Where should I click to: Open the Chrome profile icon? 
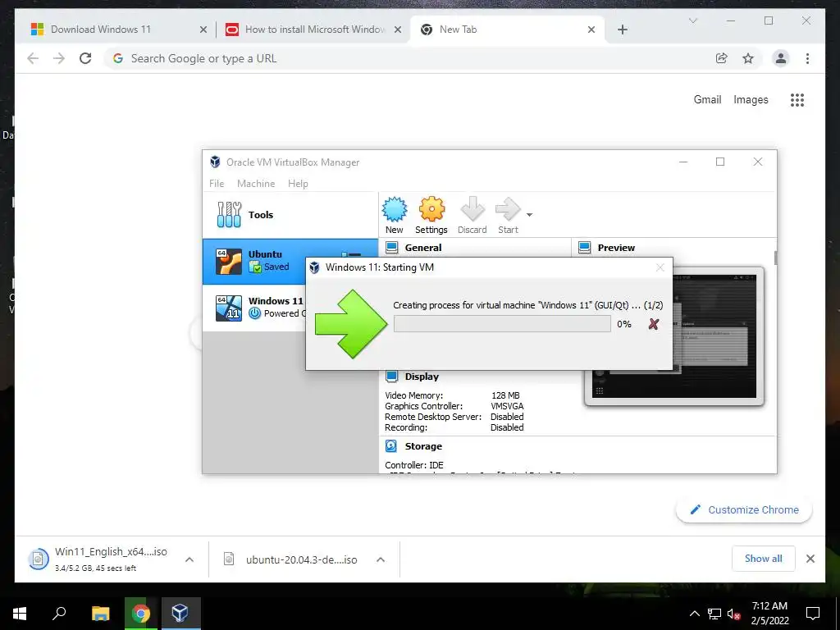point(781,58)
